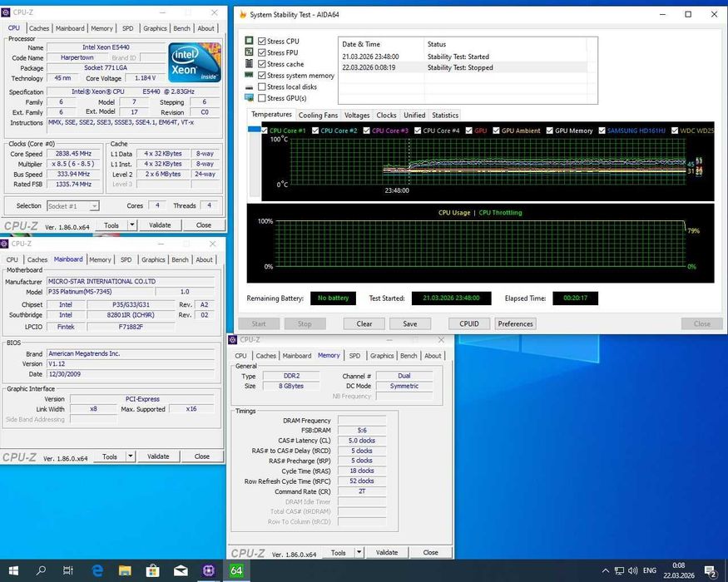The height and width of the screenshot is (582, 728).
Task: Switch to the Cooling Fans tab
Action: pyautogui.click(x=318, y=115)
